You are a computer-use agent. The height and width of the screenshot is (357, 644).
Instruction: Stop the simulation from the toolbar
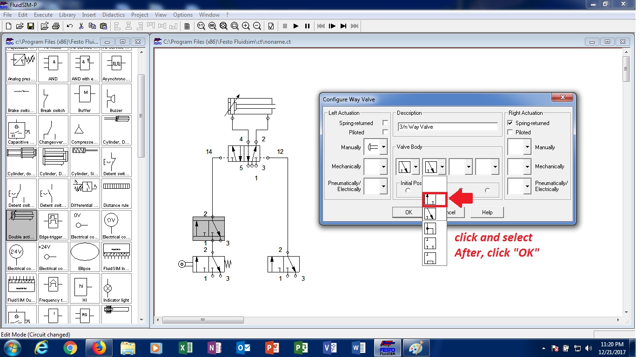(285, 26)
